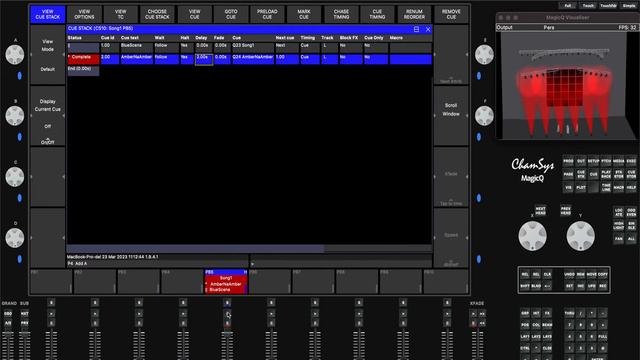
Task: Select the NEXT HEAD key
Action: pos(540,211)
